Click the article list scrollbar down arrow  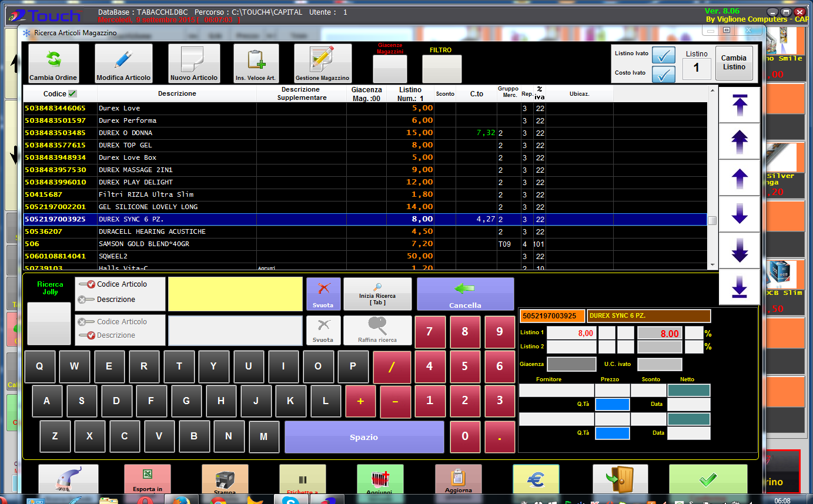tap(712, 265)
